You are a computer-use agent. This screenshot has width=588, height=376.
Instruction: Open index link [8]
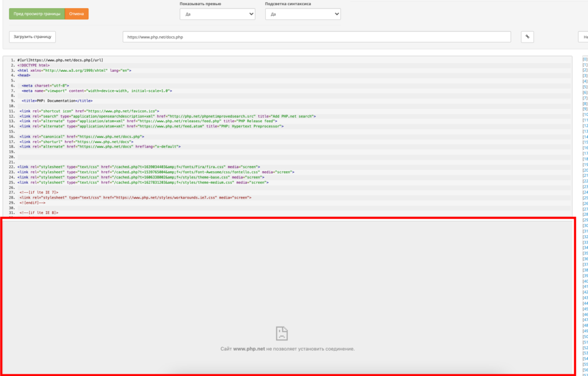[585, 103]
